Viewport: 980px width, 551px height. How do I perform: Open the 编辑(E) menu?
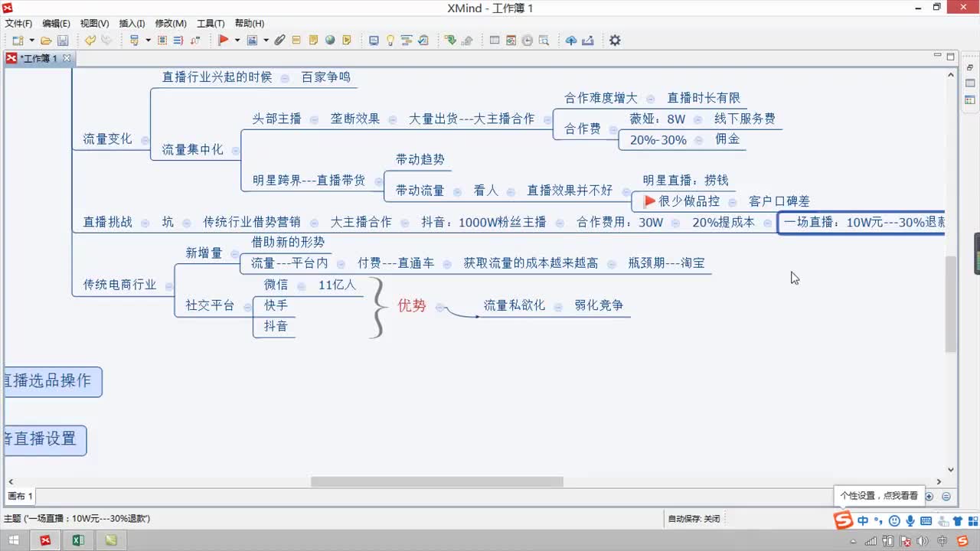(x=56, y=24)
